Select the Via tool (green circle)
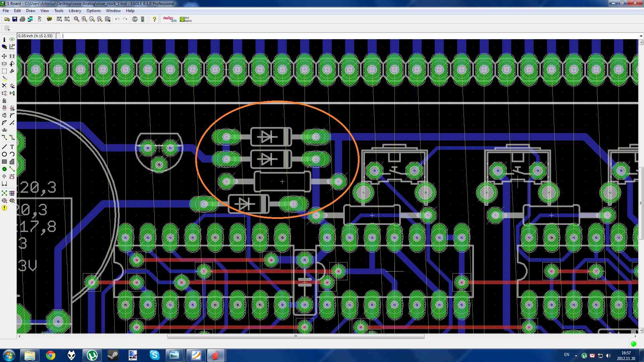This screenshot has width=644, height=362. [4, 169]
